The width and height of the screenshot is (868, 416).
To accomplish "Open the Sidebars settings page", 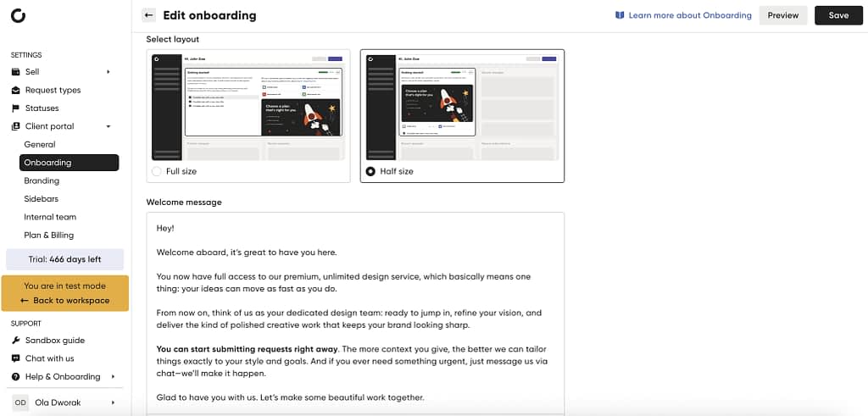I will pyautogui.click(x=41, y=198).
